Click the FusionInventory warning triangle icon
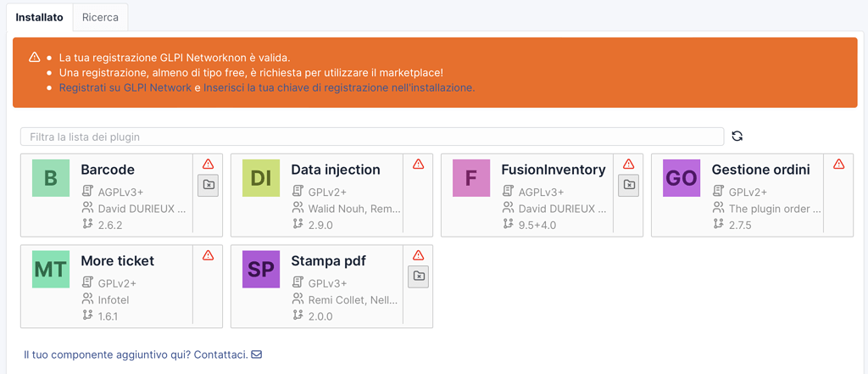Screen dimensions: 868x374 (x=628, y=165)
